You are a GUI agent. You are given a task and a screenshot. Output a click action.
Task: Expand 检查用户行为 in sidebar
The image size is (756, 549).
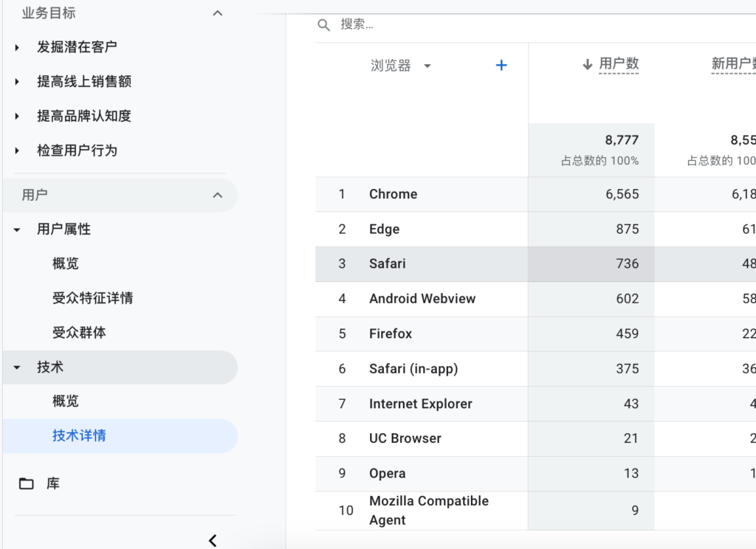tap(18, 151)
